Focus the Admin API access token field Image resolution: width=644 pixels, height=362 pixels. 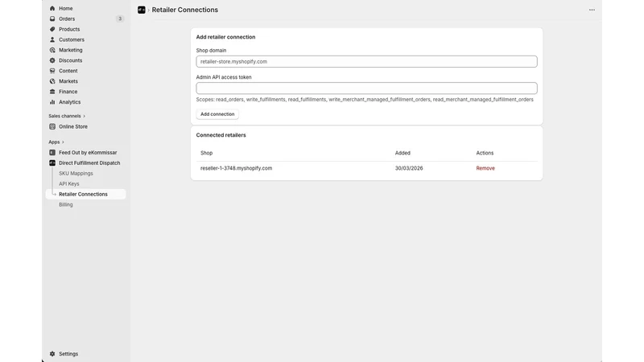point(366,88)
